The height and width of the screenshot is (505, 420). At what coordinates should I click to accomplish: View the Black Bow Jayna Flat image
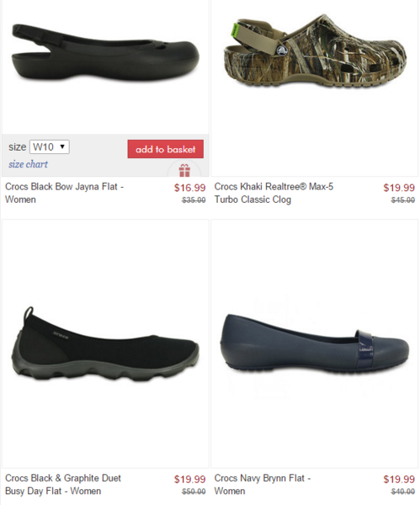point(105,53)
